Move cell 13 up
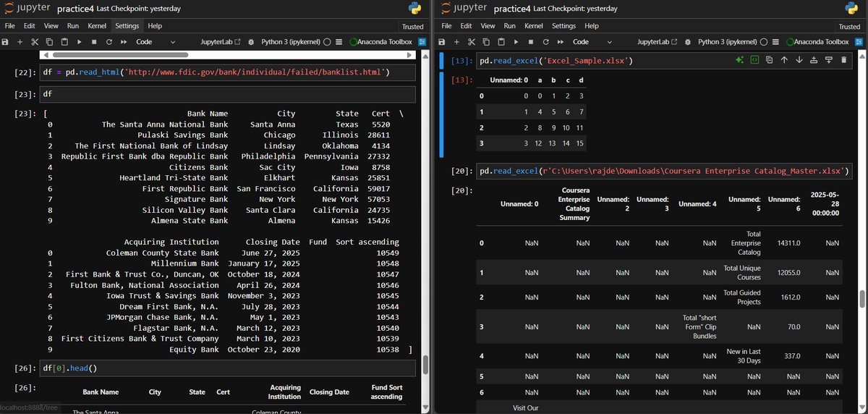This screenshot has width=868, height=414. [x=784, y=60]
